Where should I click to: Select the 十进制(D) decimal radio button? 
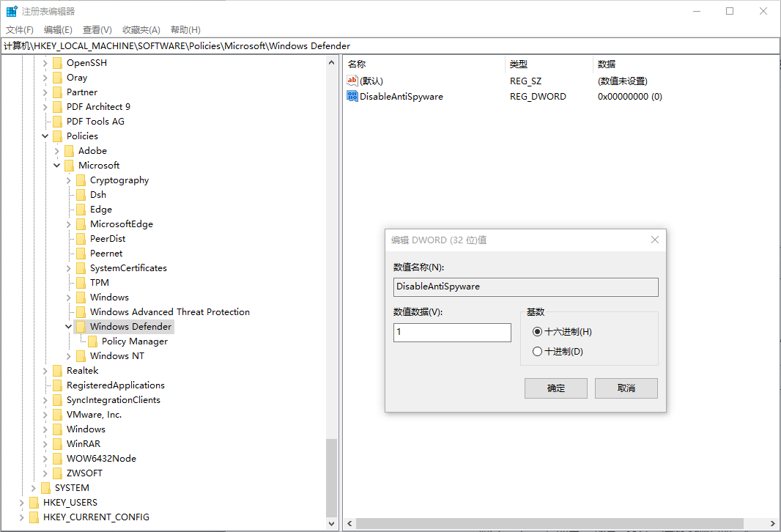[538, 352]
